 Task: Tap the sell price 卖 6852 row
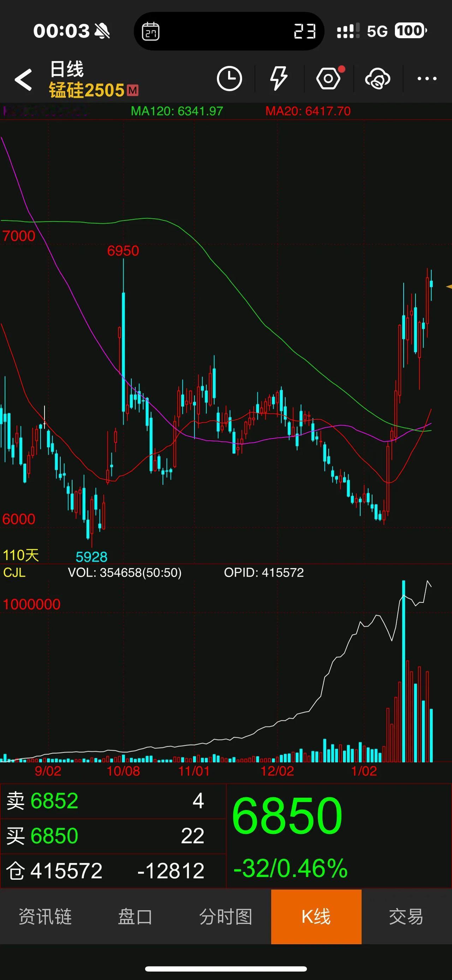point(113,801)
